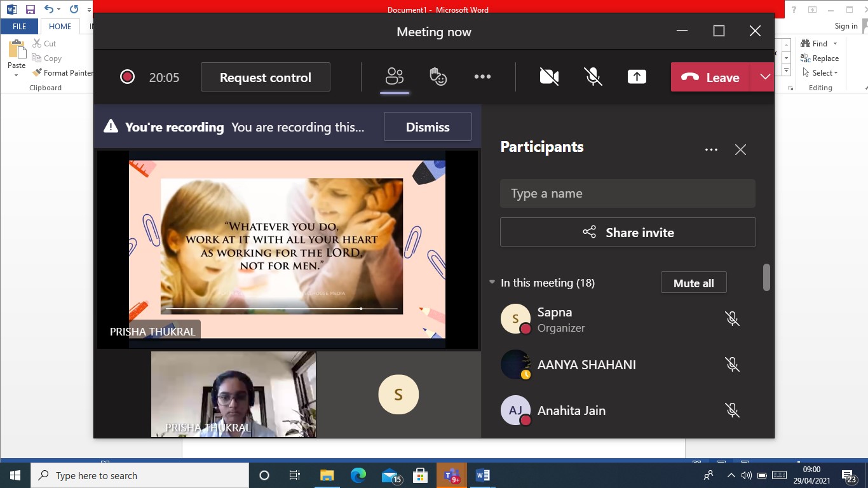Click Copy in Word's Clipboard group
The height and width of the screenshot is (488, 868).
click(47, 58)
